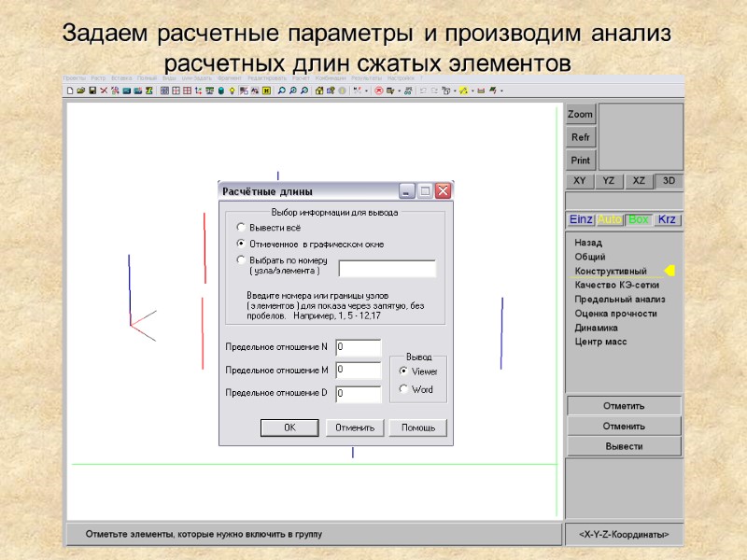Click the first magnifier zoom toolbar icon

click(282, 91)
